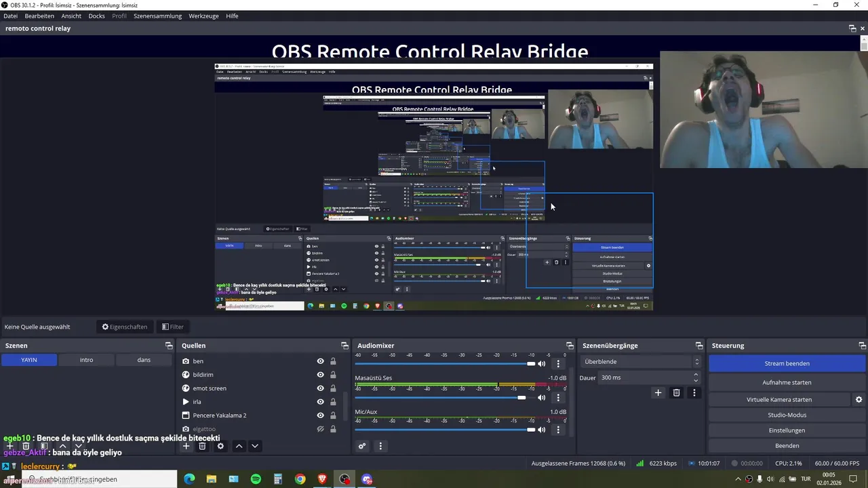Mute the Mic/Aux speaker icon
868x488 pixels.
(x=541, y=429)
